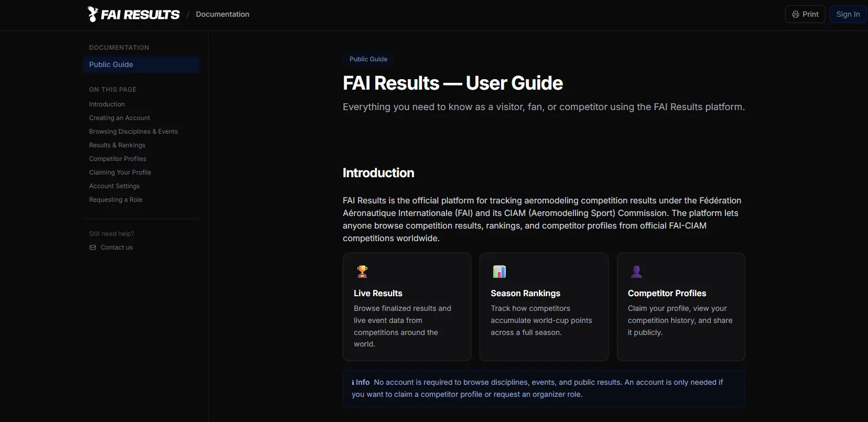The width and height of the screenshot is (868, 422).
Task: Click the info icon in the notice box
Action: [353, 383]
